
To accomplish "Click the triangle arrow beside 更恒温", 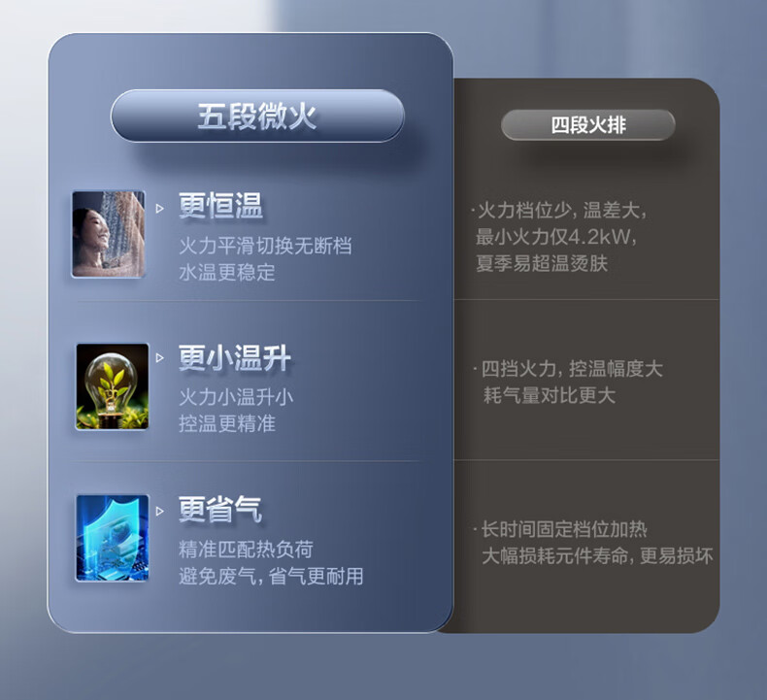I will pyautogui.click(x=159, y=209).
